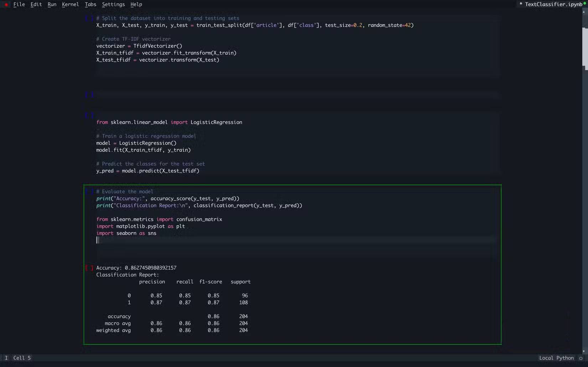Click the Cell 5 status indicator
Viewport: 588px width, 367px height.
[x=22, y=358]
